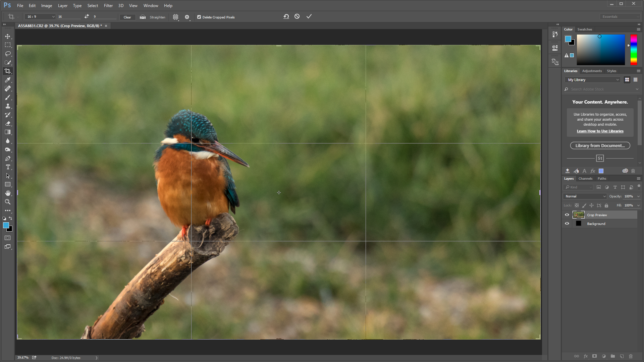Open the Filter menu
The image size is (644, 362).
108,6
